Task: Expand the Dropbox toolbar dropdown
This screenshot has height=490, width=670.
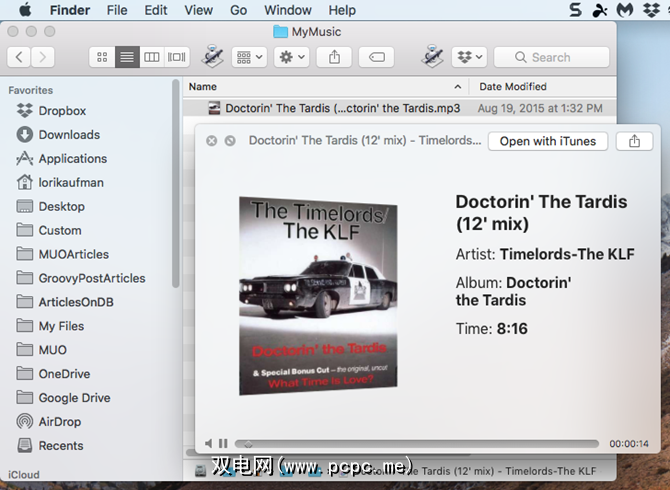Action: pyautogui.click(x=468, y=58)
